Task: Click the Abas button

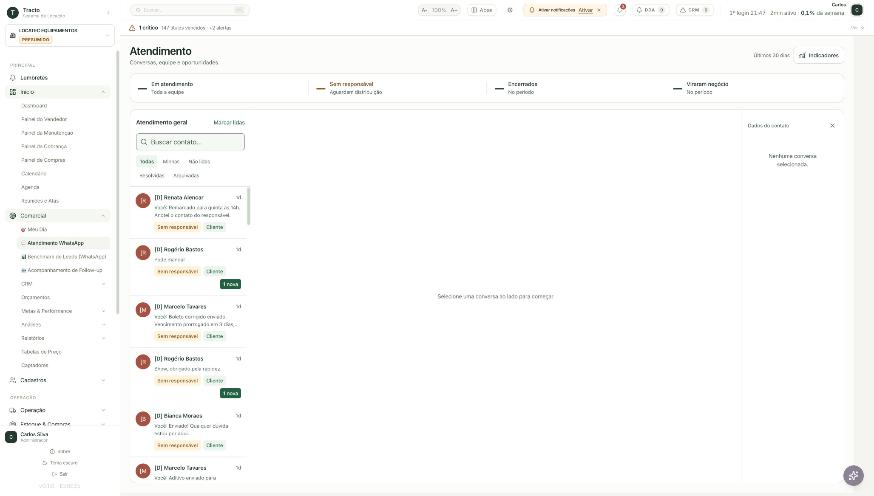Action: pos(482,10)
